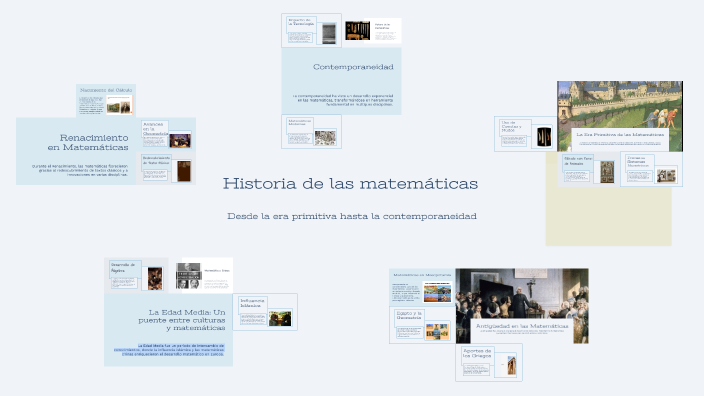Image resolution: width=704 pixels, height=396 pixels.
Task: Select 'La Era Primitiva de las Matemáticas' title
Action: coord(620,135)
